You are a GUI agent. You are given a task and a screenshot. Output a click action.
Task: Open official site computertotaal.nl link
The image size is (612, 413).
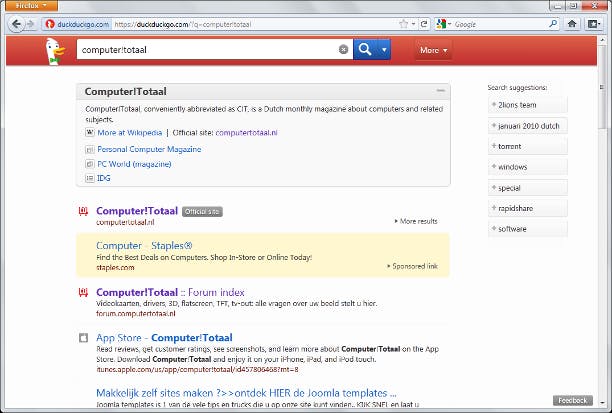pos(246,133)
